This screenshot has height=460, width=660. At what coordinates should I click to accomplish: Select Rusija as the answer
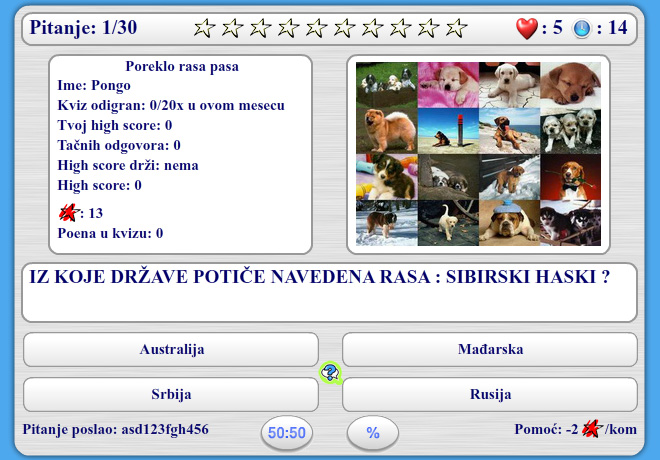[x=490, y=394]
